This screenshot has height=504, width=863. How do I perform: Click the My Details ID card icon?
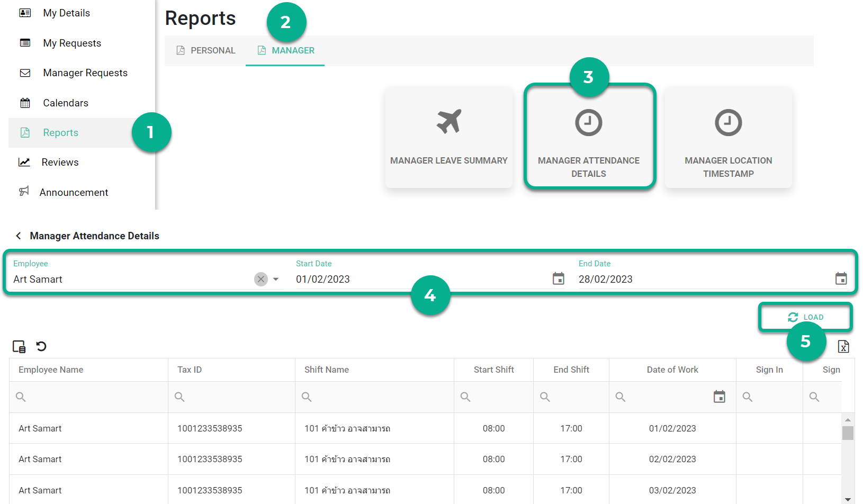pyautogui.click(x=25, y=13)
